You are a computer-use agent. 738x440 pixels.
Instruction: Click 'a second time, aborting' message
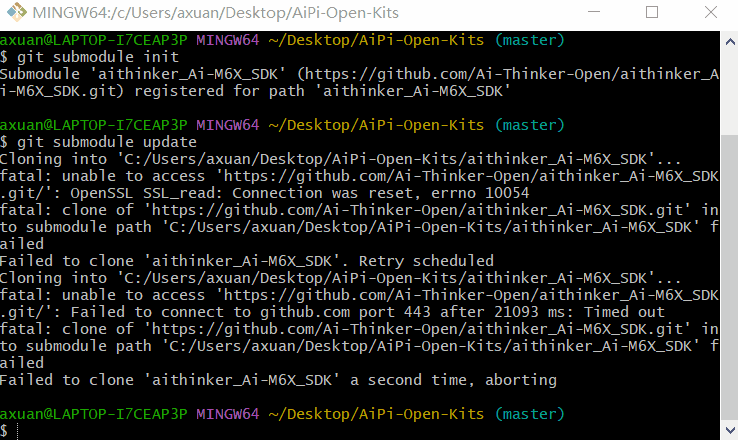(x=453, y=380)
